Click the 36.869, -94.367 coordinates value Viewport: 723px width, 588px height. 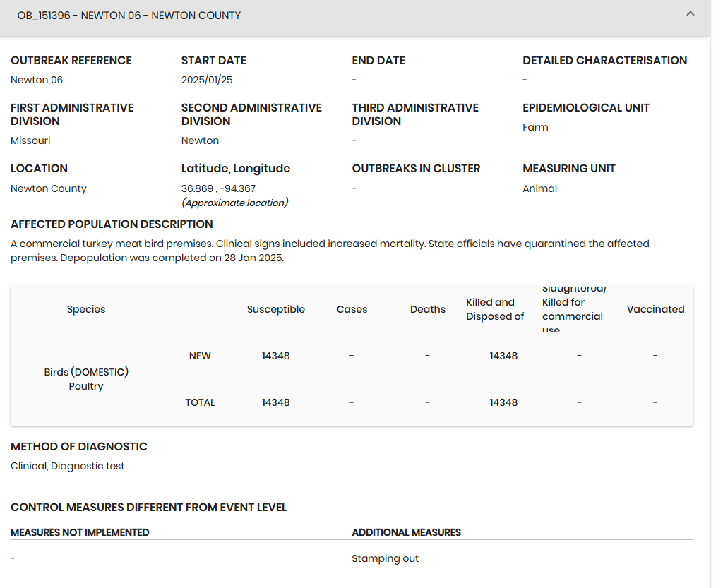tap(218, 188)
